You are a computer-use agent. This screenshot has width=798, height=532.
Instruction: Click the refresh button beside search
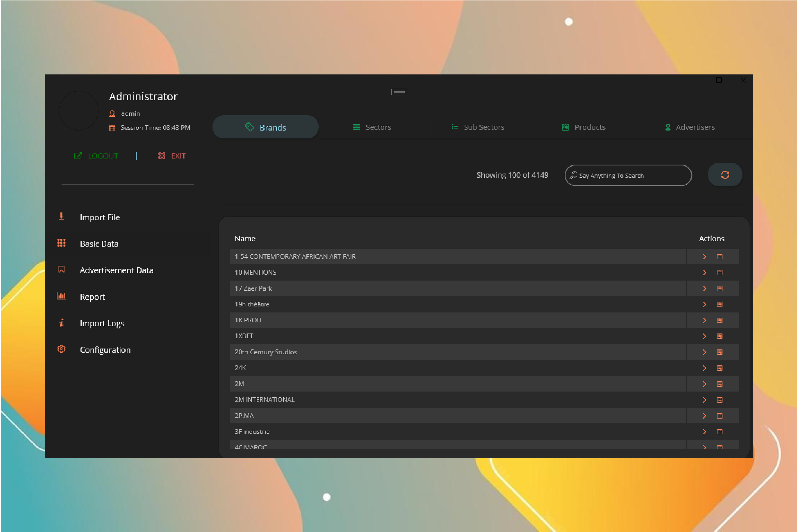point(725,175)
